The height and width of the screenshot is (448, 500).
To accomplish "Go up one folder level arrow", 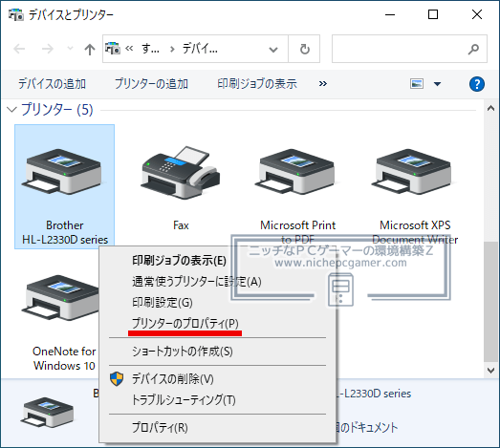I will 90,49.
